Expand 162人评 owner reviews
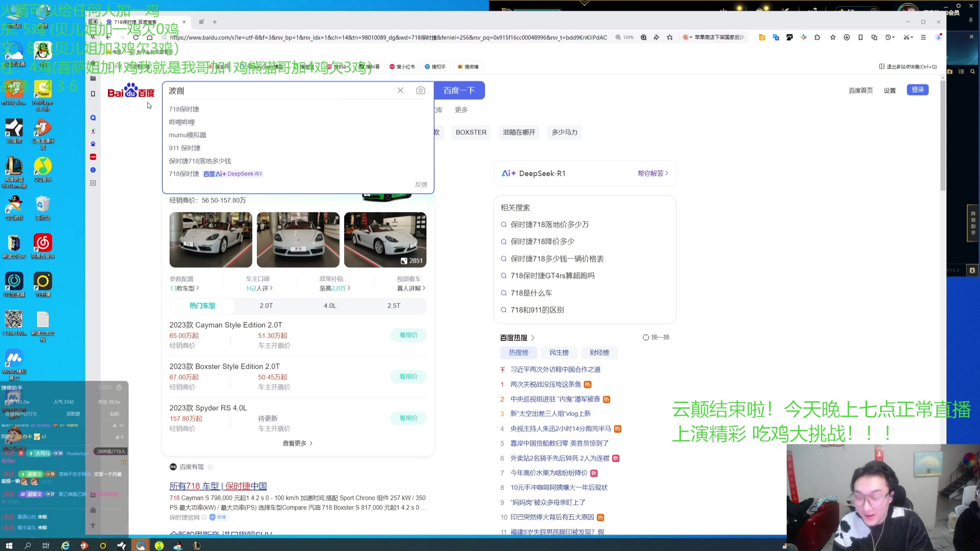The image size is (980, 551). click(x=259, y=288)
